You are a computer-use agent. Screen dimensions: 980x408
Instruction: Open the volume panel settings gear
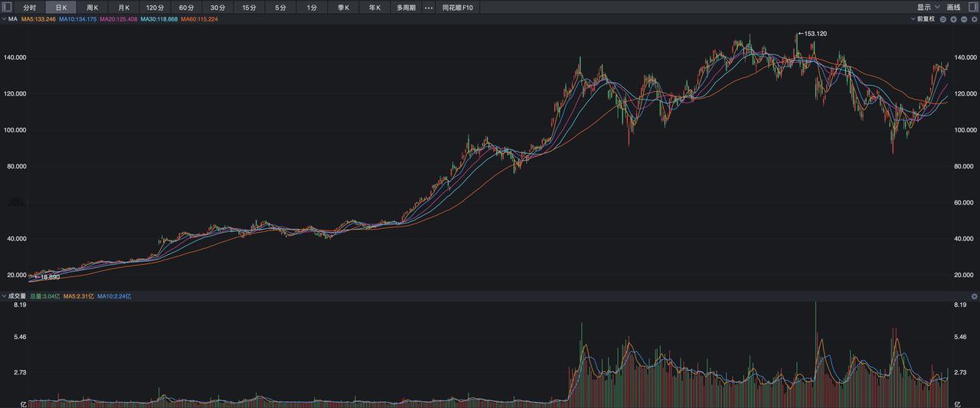click(x=975, y=296)
